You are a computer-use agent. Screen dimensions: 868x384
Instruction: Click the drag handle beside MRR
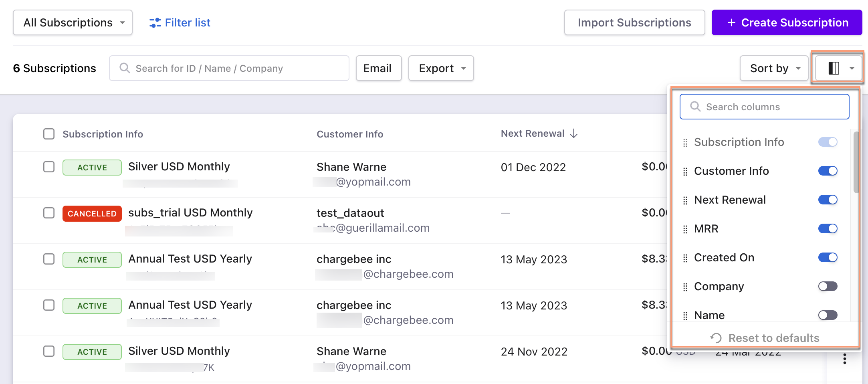click(685, 229)
